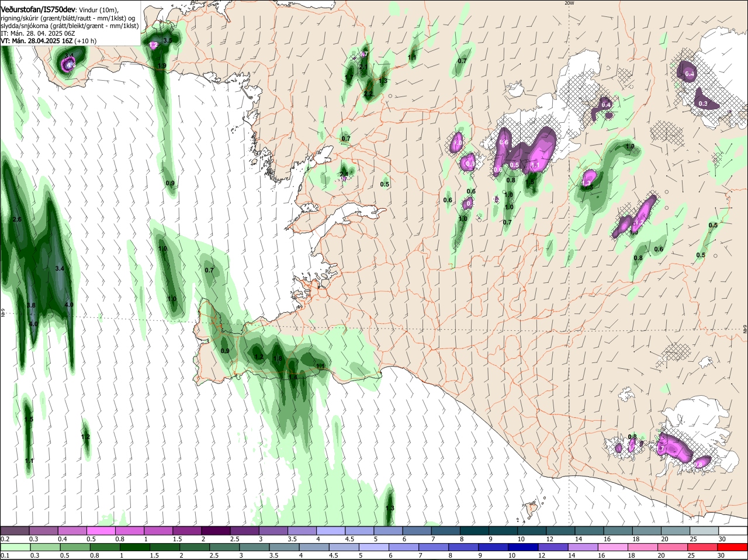The width and height of the screenshot is (748, 560).
Task: Click the 20W longitude label
Action: tap(569, 3)
